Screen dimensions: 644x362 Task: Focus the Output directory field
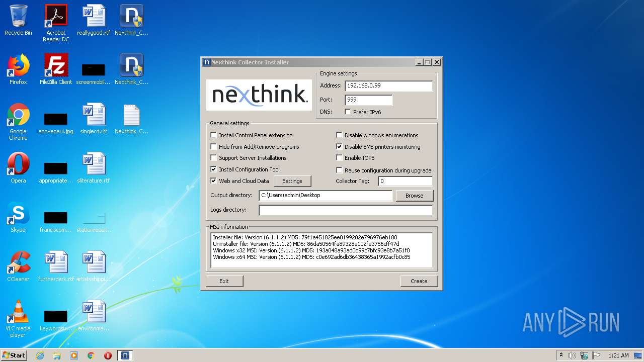point(326,196)
